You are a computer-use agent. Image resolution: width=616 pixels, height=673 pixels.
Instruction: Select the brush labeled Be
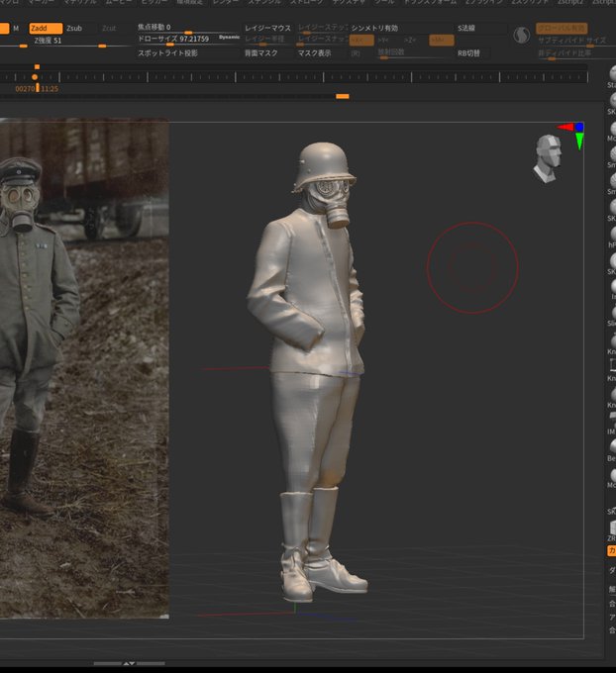[x=612, y=450]
